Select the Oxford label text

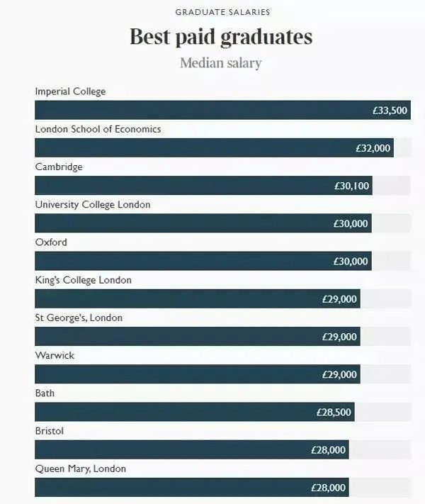(51, 242)
